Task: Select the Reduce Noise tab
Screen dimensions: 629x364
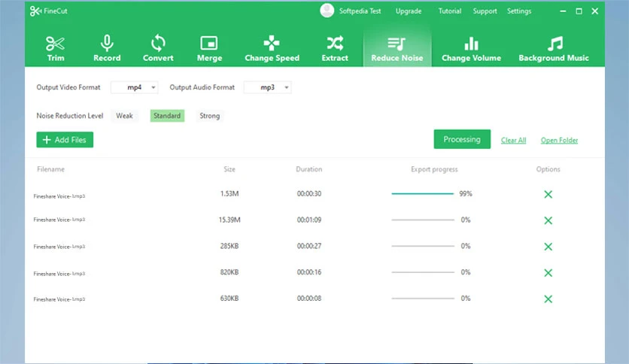Action: click(x=397, y=48)
